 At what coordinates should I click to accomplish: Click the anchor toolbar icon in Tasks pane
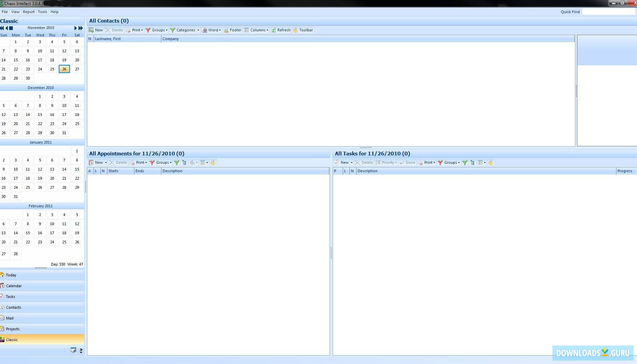click(491, 162)
